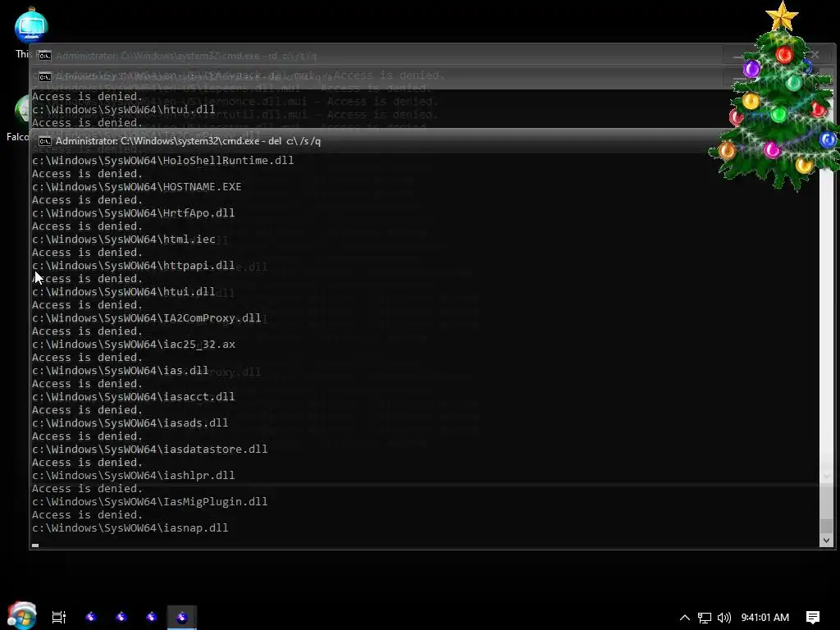Image resolution: width=840 pixels, height=630 pixels.
Task: Click the ias.dll path line
Action: click(x=120, y=370)
